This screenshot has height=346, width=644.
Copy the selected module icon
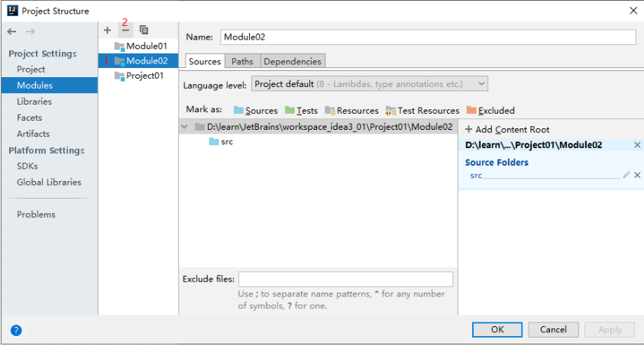[x=144, y=30]
